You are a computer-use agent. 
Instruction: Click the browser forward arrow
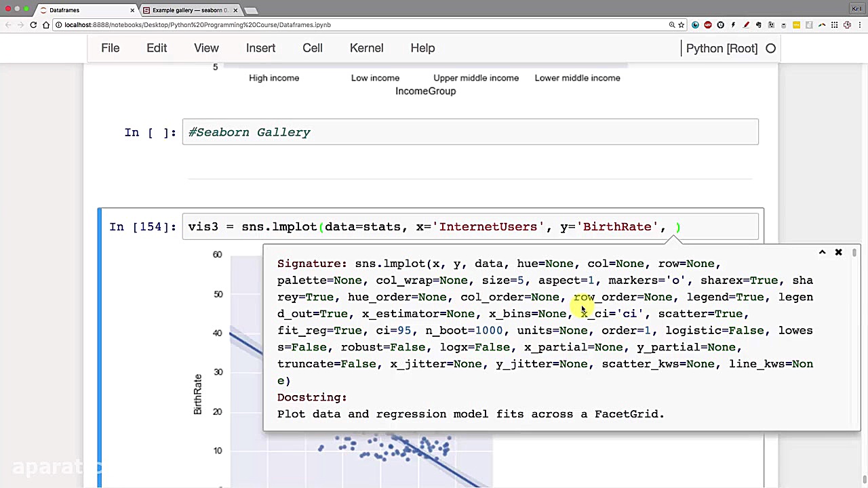(21, 24)
